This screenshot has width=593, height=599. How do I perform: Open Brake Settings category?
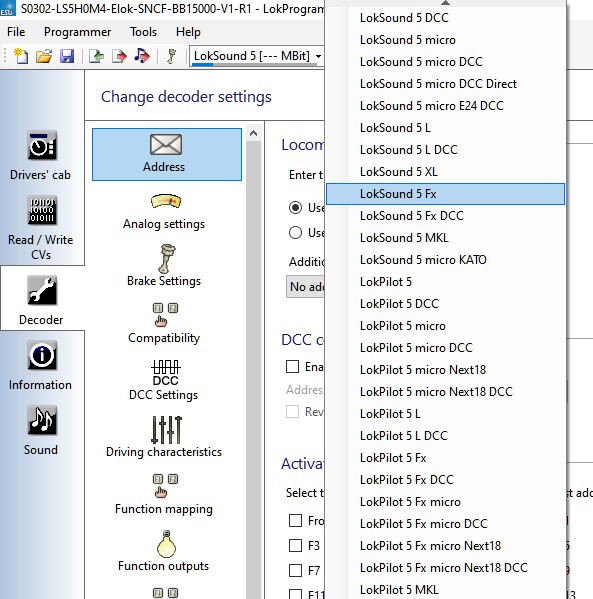(x=164, y=266)
